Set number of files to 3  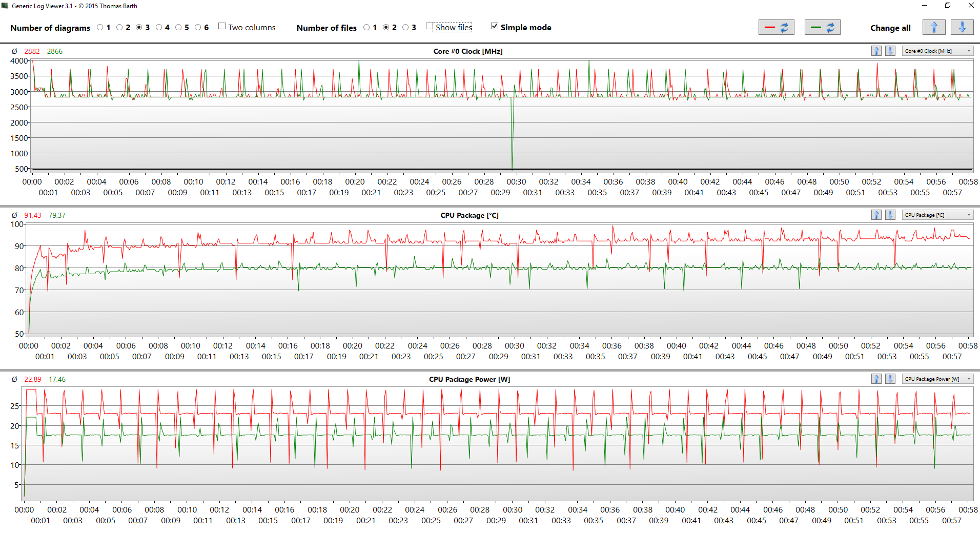[405, 28]
